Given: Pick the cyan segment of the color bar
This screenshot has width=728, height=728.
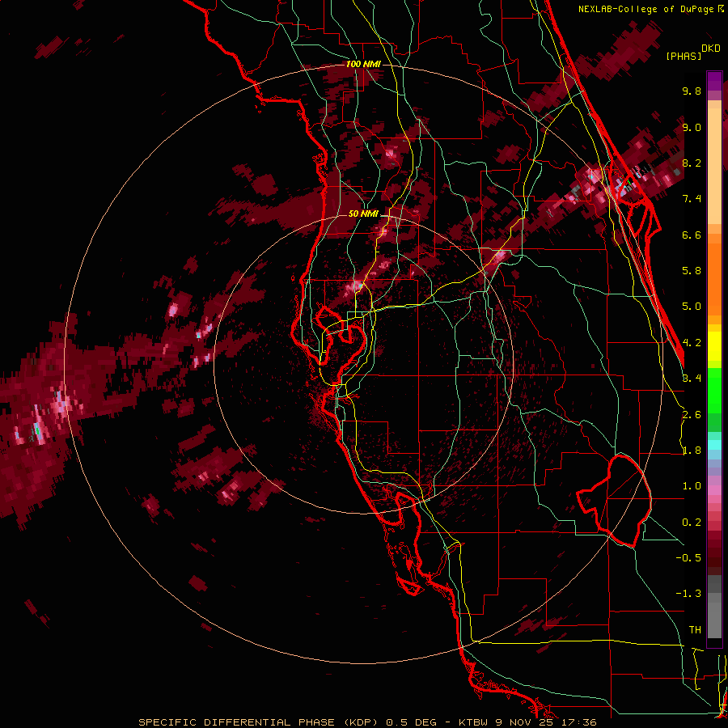Looking at the screenshot, I should point(714,445).
